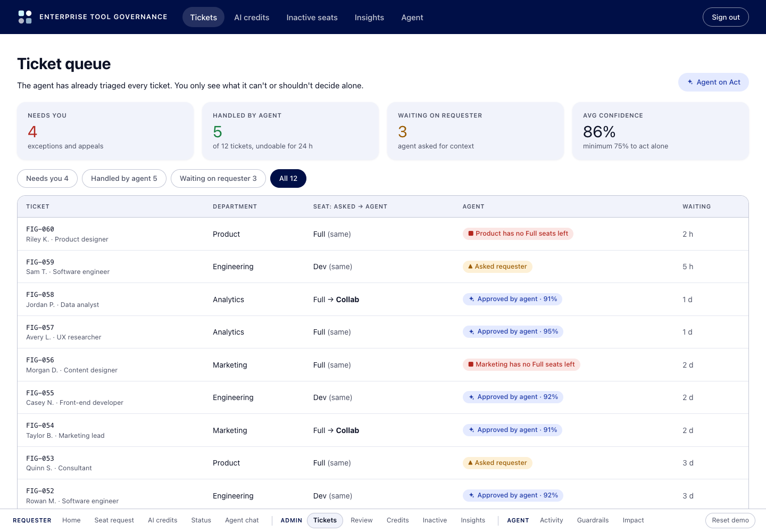The height and width of the screenshot is (532, 766).
Task: Open Inactive in the Admin section
Action: 435,520
